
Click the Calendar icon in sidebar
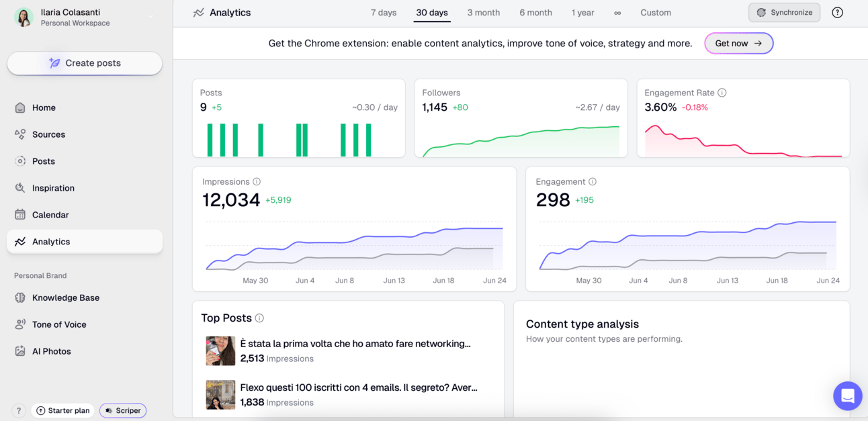point(20,215)
